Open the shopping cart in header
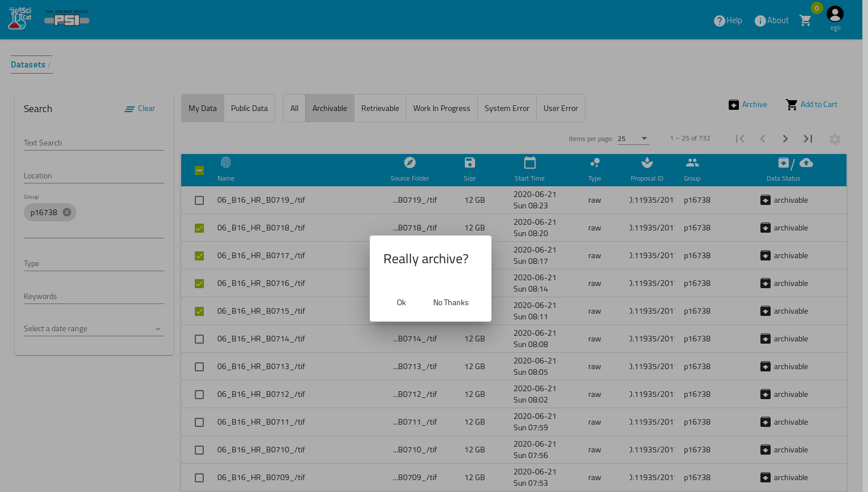The image size is (868, 492). (805, 20)
